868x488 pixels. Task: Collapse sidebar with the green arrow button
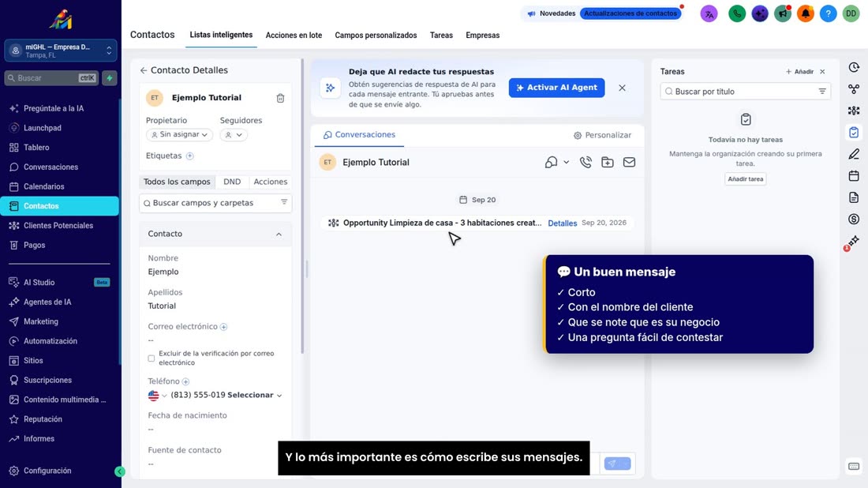click(x=120, y=471)
